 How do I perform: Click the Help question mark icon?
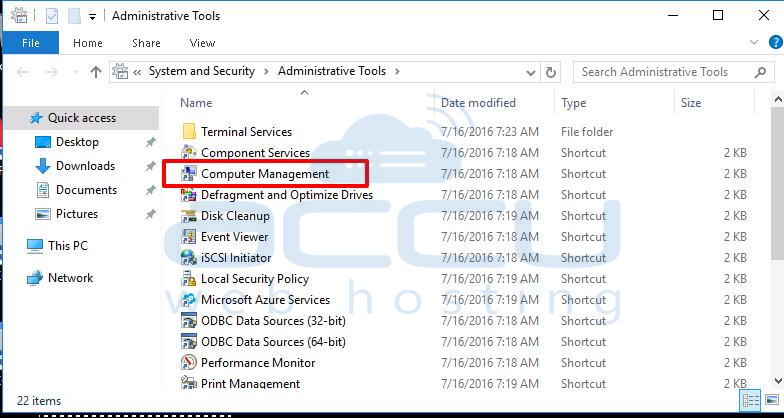pyautogui.click(x=775, y=43)
